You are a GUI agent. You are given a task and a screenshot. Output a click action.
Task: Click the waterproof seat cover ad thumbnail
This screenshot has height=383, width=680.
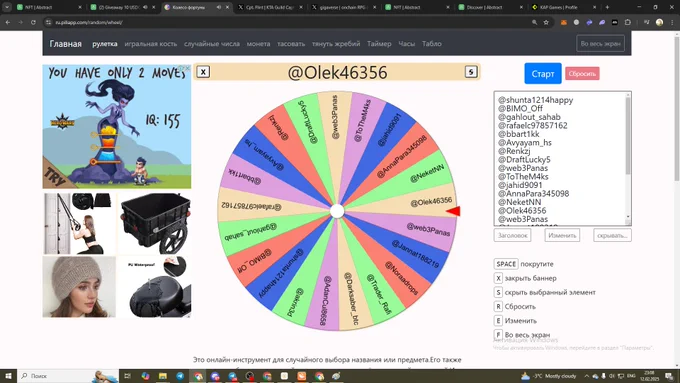(155, 287)
